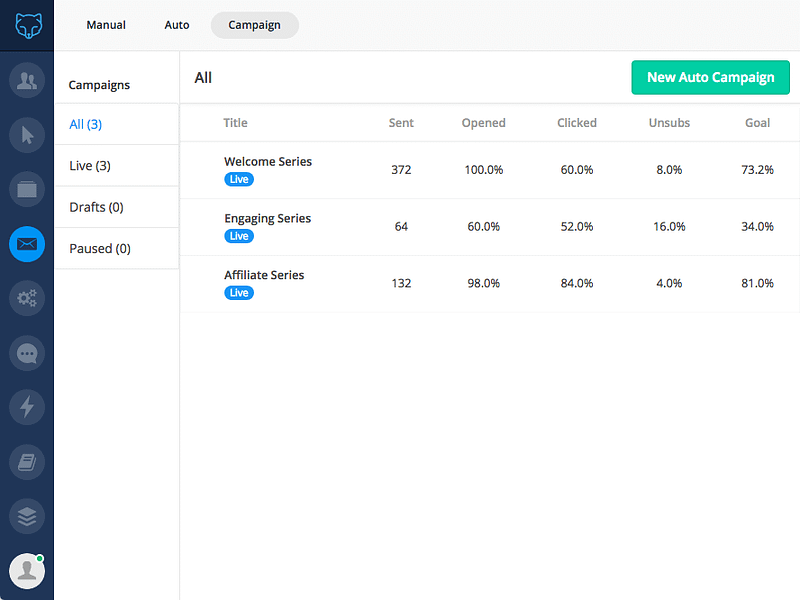Image resolution: width=800 pixels, height=600 pixels.
Task: Open the gears settings sidebar icon
Action: 27,298
